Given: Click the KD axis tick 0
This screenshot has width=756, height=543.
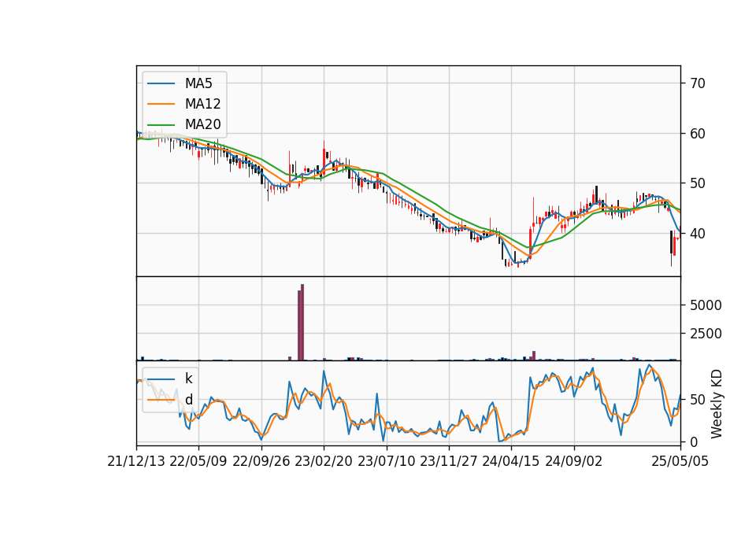Looking at the screenshot, I should 695,441.
